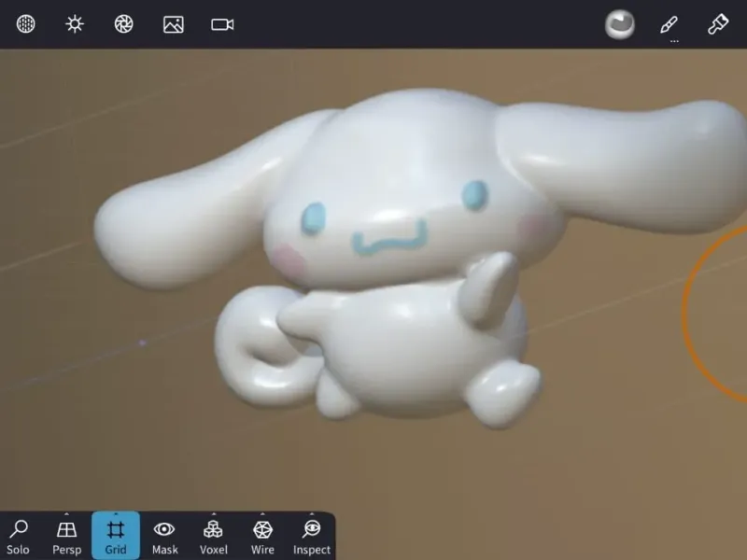The height and width of the screenshot is (560, 747).
Task: Open the Camera settings with the video camera icon
Action: pyautogui.click(x=222, y=24)
